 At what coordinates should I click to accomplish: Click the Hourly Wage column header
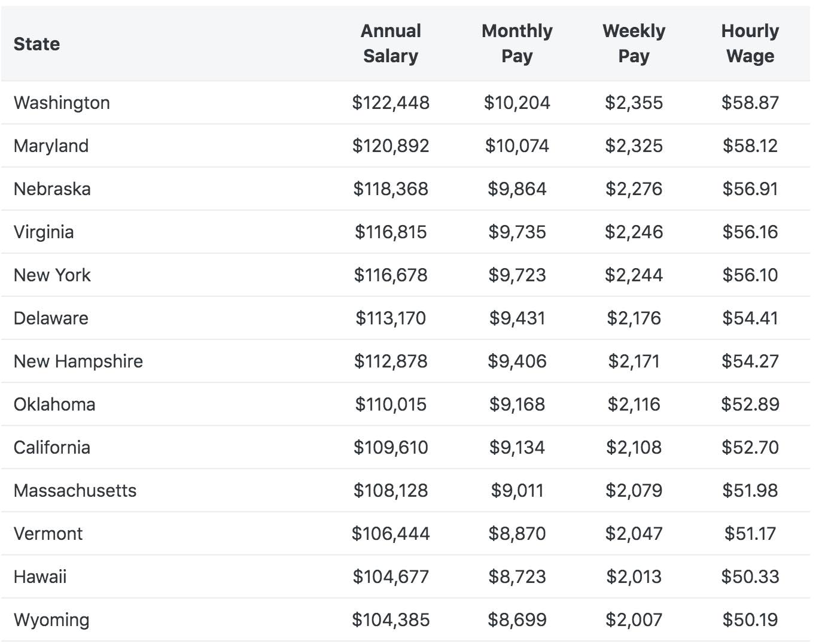[750, 43]
